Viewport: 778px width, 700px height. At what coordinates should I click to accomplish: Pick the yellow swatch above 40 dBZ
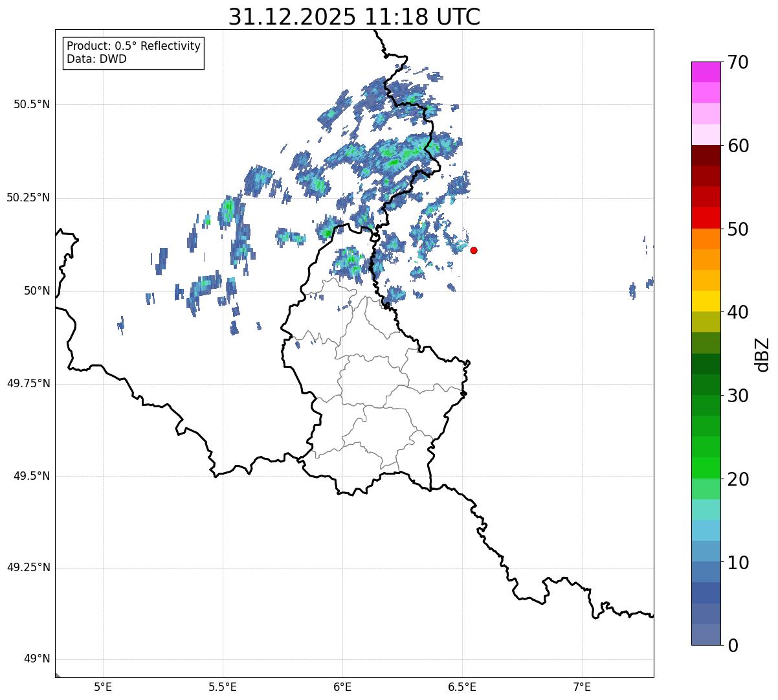707,301
